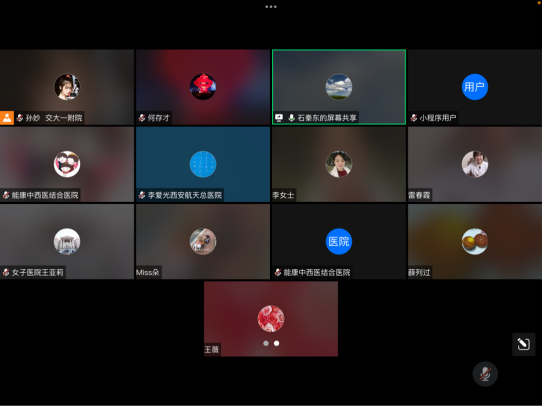The image size is (542, 407).
Task: Click the Miss朵 name label
Action: coord(148,272)
